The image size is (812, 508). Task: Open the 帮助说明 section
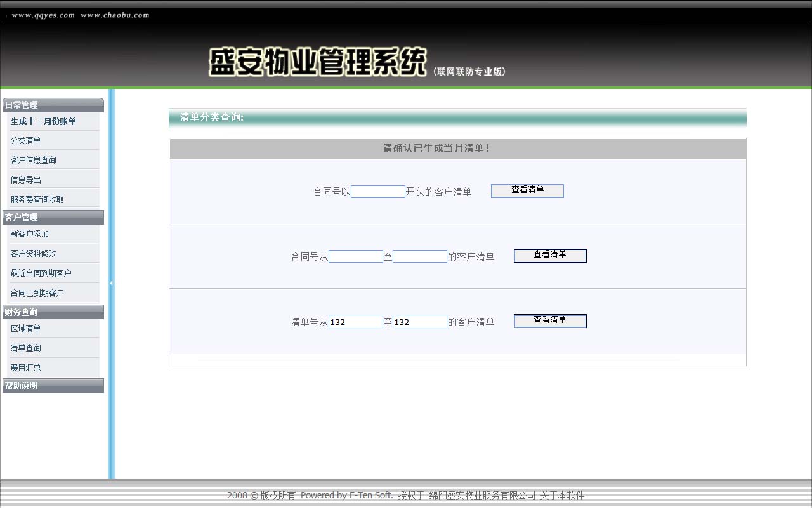point(53,385)
